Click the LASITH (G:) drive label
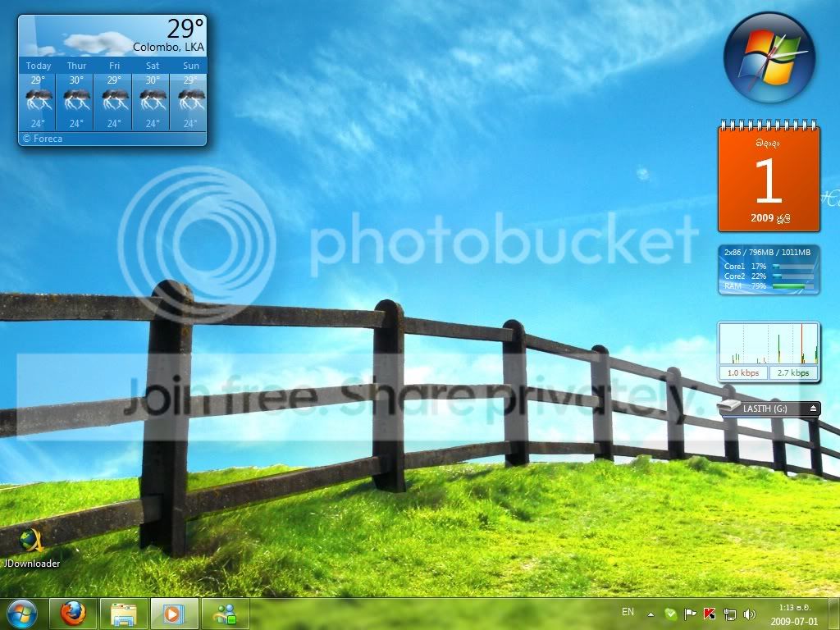This screenshot has width=840, height=630. tap(765, 409)
